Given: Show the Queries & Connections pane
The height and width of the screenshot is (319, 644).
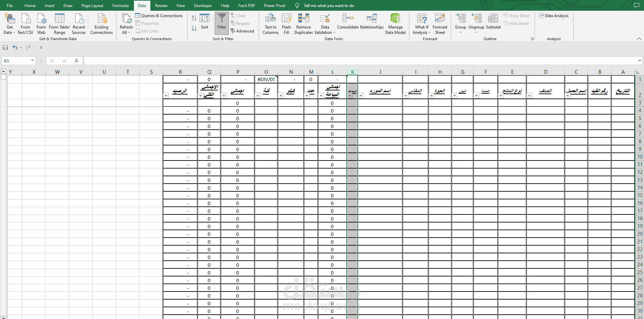Looking at the screenshot, I should (159, 16).
